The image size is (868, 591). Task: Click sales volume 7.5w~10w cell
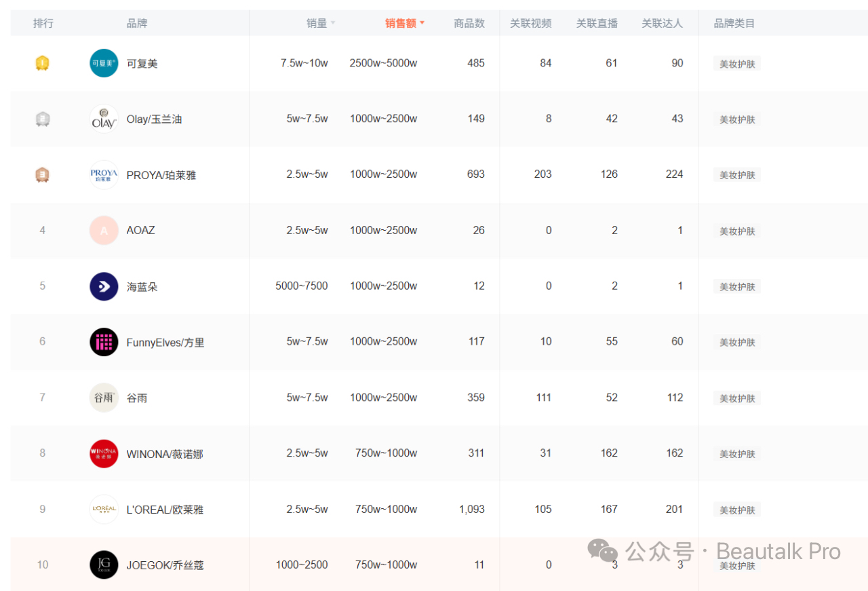pos(304,63)
